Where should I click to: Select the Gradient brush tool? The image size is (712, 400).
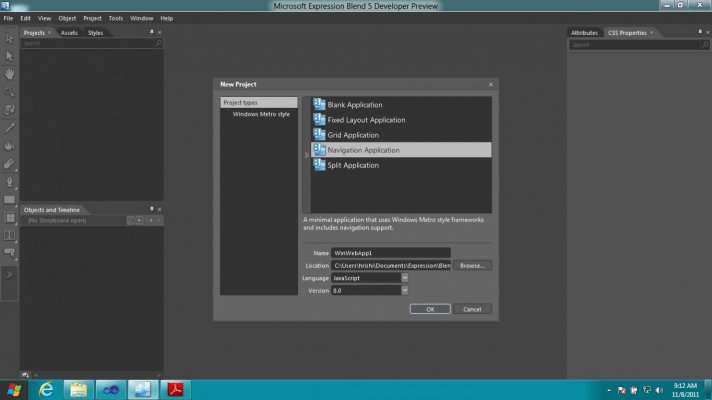point(9,164)
